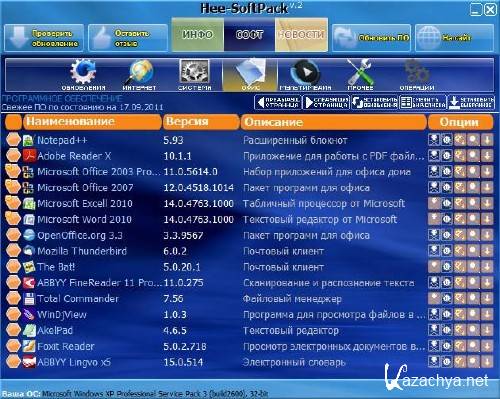The width and height of the screenshot is (500, 399).
Task: Open the Интернет category
Action: click(x=139, y=74)
